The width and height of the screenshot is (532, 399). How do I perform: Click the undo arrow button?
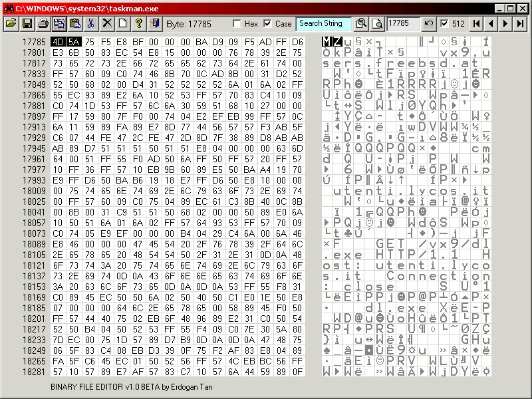429,23
